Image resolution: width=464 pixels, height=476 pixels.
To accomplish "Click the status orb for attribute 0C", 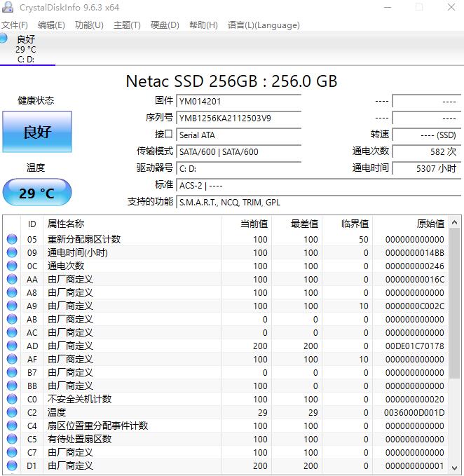I will 12,266.
